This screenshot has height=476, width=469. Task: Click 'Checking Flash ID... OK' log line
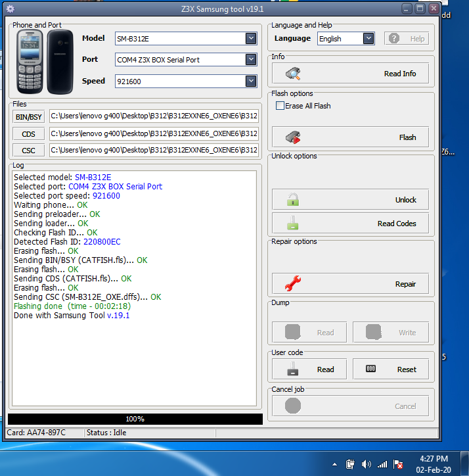pyautogui.click(x=56, y=233)
